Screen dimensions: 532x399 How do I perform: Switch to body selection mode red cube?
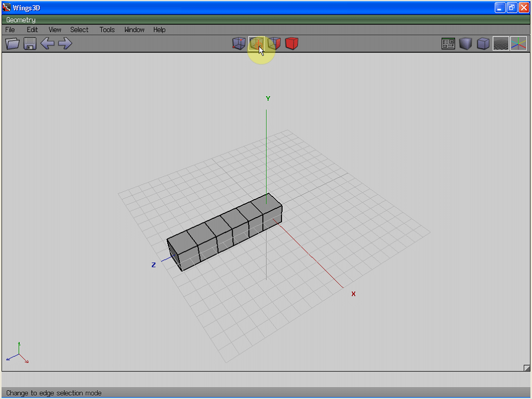click(292, 44)
